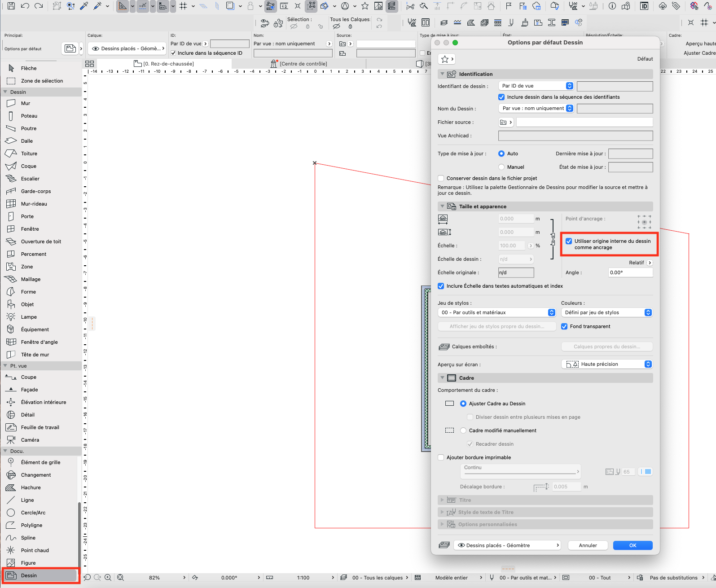Select Cadre modifié manuellement radio option
Screen dimensions: 716x588
click(463, 430)
